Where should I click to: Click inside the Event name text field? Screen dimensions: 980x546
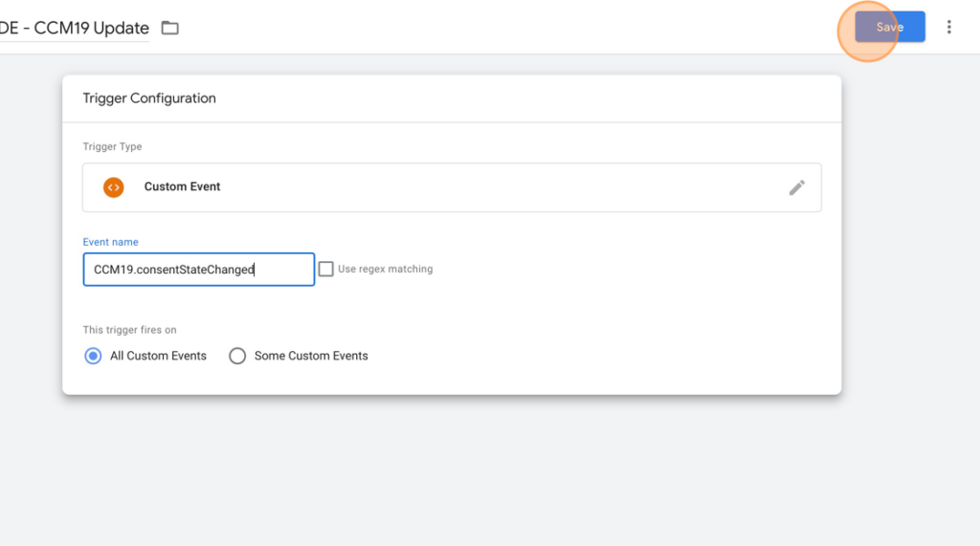(x=199, y=270)
